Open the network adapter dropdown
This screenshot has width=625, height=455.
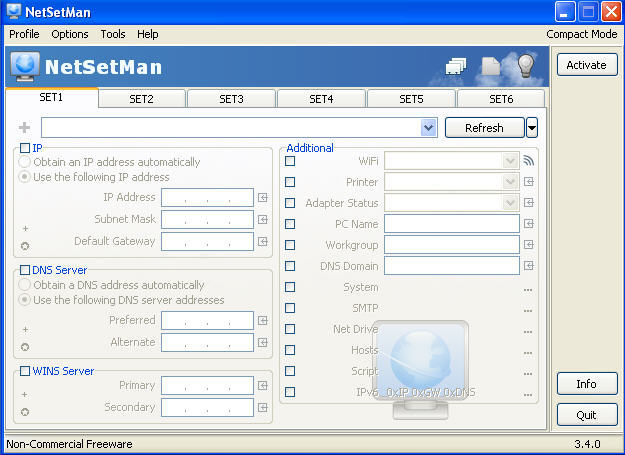pyautogui.click(x=428, y=128)
